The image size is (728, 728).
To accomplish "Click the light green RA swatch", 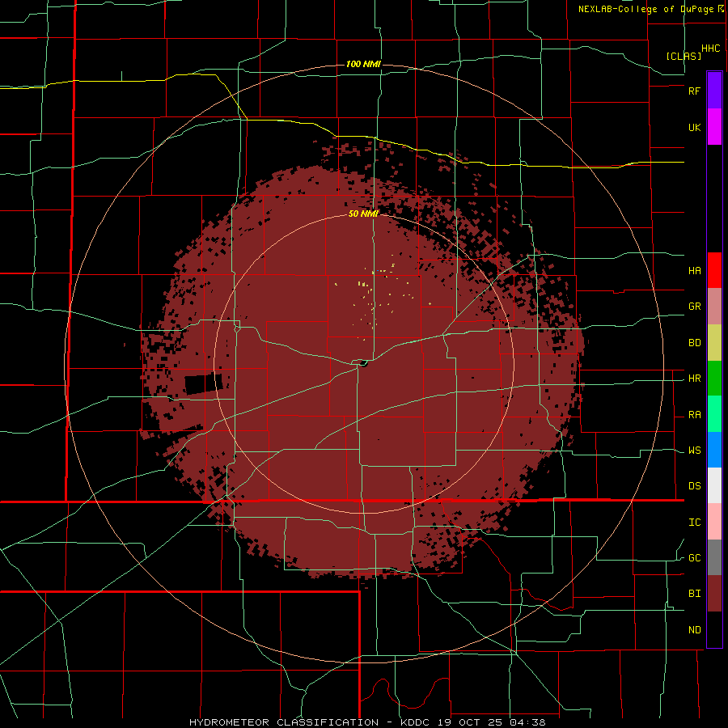I will point(714,414).
